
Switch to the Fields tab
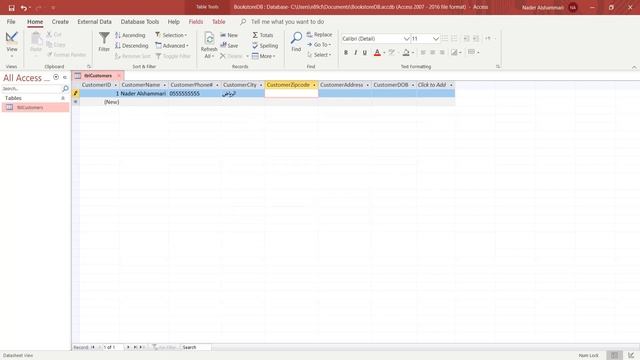196,22
